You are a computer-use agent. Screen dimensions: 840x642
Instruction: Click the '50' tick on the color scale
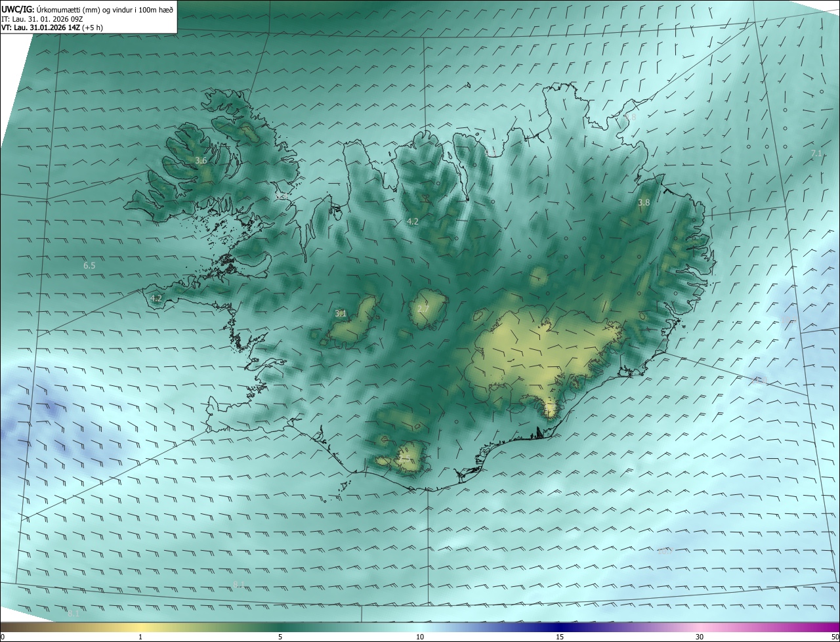tap(835, 637)
